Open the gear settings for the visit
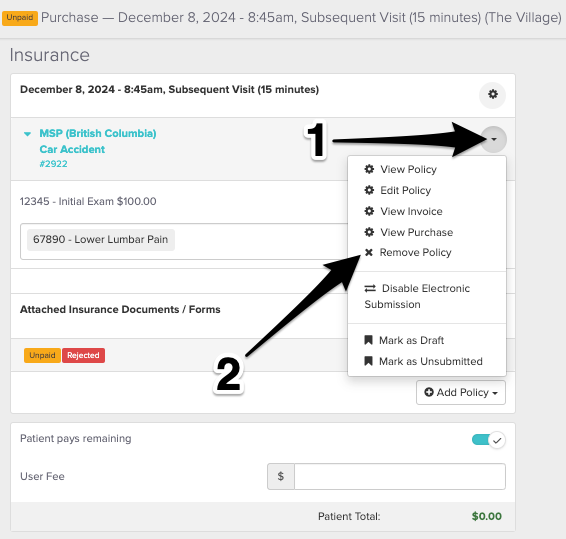Screen dimensions: 566x539 click(493, 95)
